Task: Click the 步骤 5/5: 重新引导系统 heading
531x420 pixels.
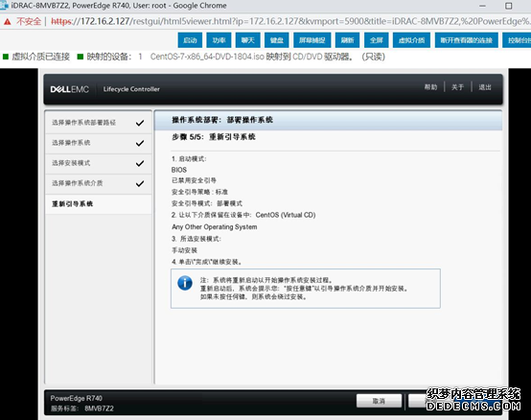Action: [x=214, y=137]
